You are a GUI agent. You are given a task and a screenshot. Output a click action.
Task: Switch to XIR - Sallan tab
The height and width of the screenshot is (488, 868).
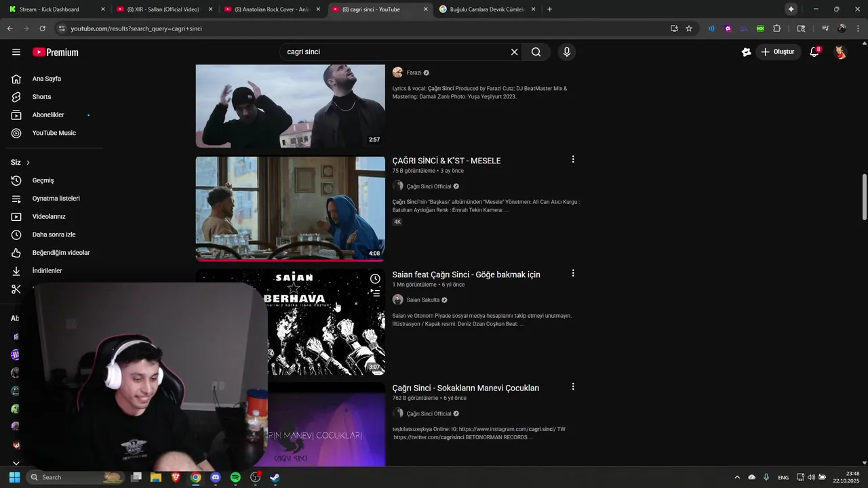[x=163, y=9]
